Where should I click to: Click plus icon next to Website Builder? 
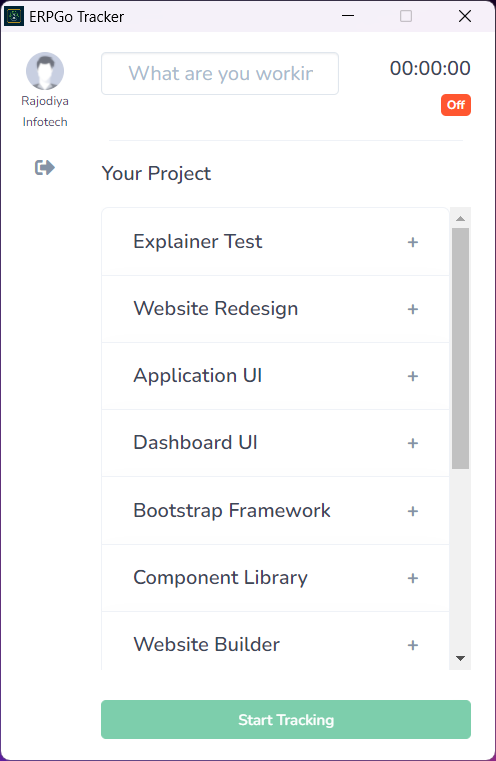[413, 645]
